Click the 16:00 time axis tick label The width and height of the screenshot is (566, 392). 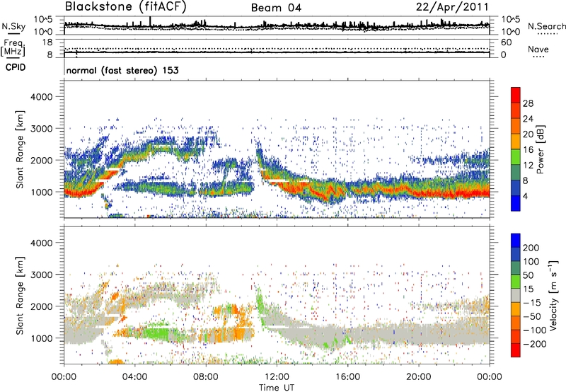[347, 377]
